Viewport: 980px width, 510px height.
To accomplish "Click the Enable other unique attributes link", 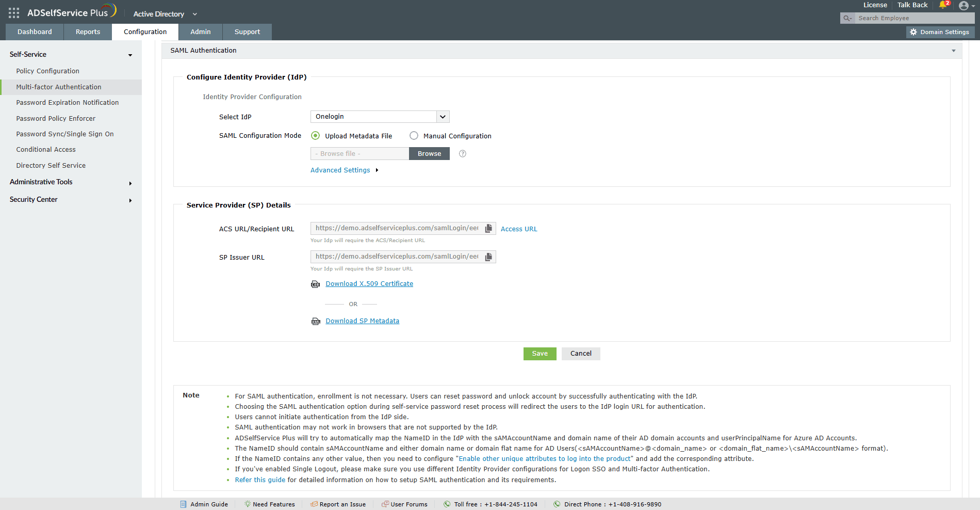I will pos(545,459).
